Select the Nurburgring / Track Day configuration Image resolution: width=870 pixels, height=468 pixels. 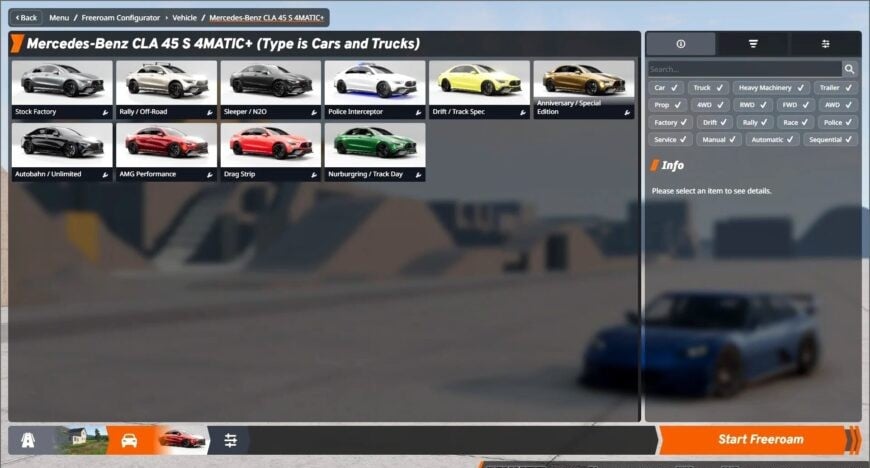click(x=375, y=152)
